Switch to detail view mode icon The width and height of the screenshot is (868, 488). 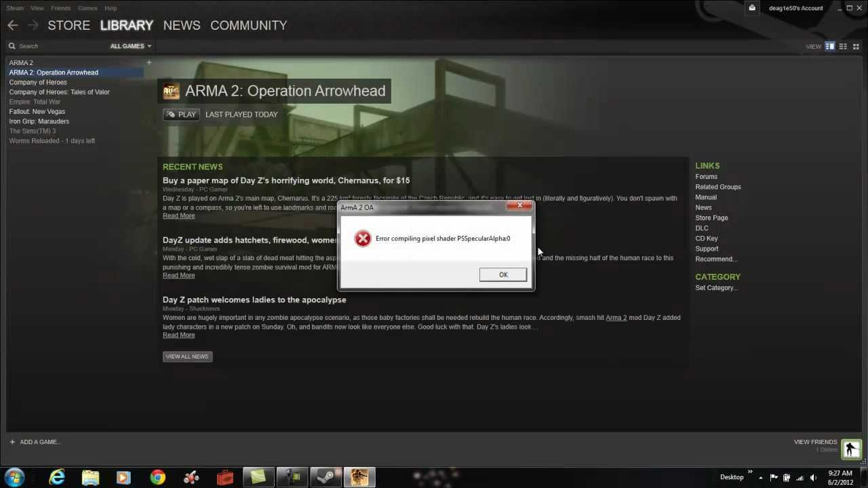click(830, 46)
